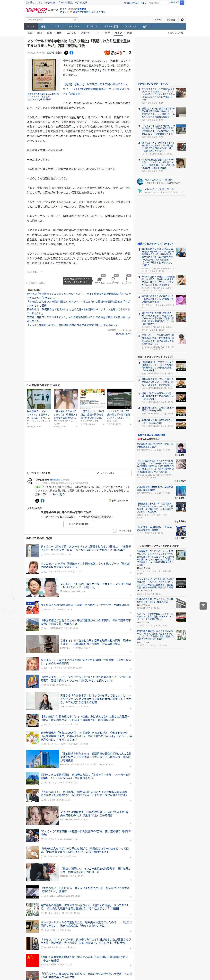Screen dimensions: 210x980
Task: Click the ログイン link in header
Action: pos(64,12)
